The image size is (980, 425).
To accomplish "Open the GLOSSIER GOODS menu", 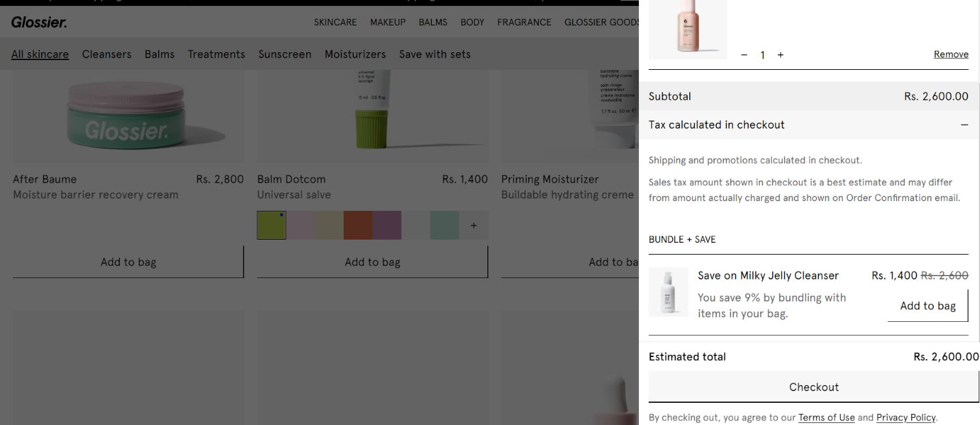I will click(x=602, y=22).
